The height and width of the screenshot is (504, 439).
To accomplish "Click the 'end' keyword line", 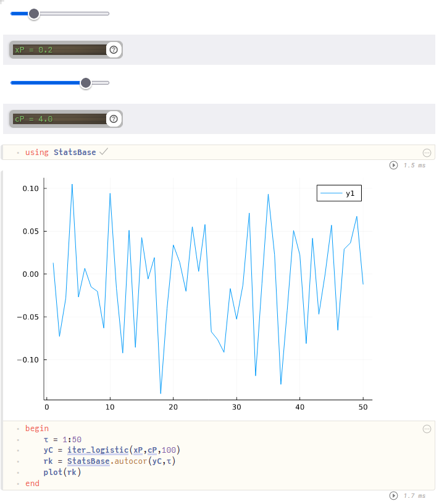I will (x=32, y=484).
